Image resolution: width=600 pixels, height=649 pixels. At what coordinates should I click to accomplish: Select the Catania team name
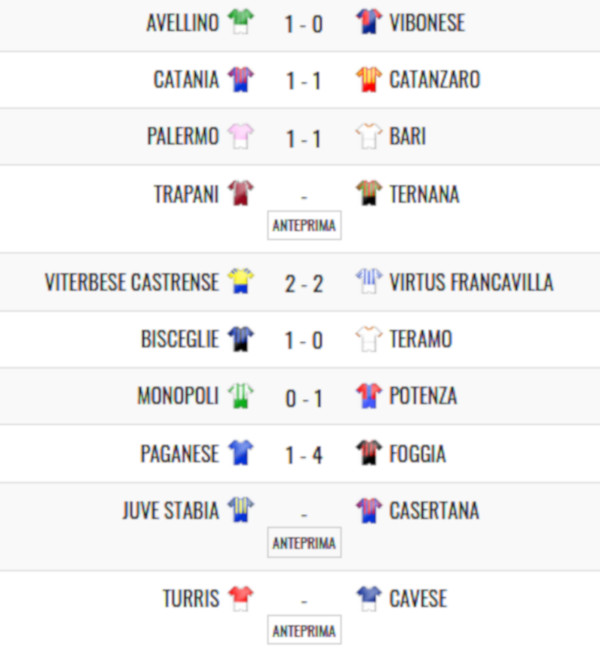click(x=186, y=80)
